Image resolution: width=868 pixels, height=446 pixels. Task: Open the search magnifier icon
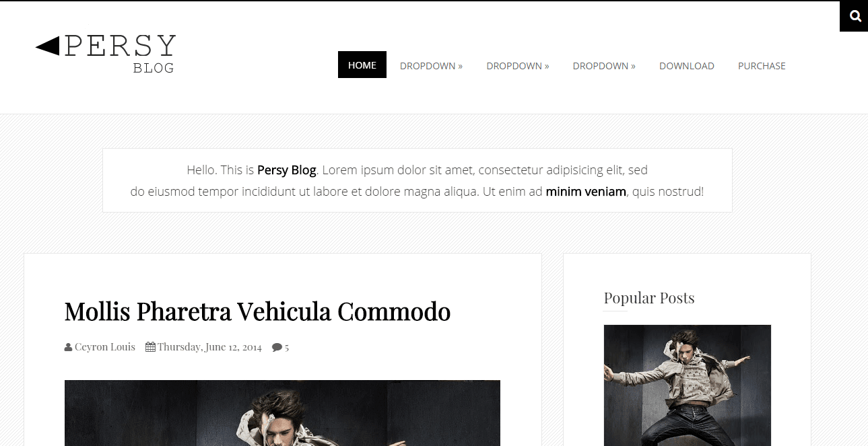(855, 16)
